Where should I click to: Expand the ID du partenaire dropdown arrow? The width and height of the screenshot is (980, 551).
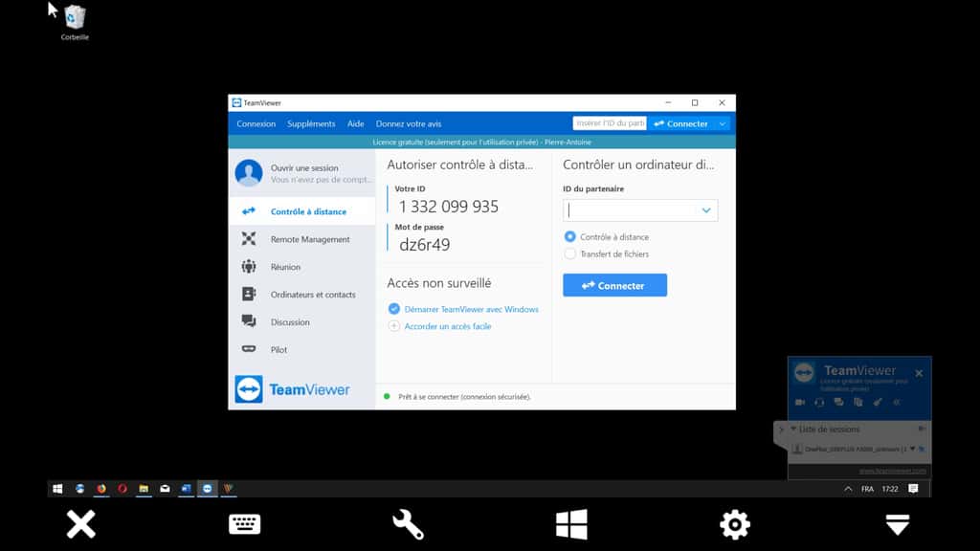tap(706, 210)
